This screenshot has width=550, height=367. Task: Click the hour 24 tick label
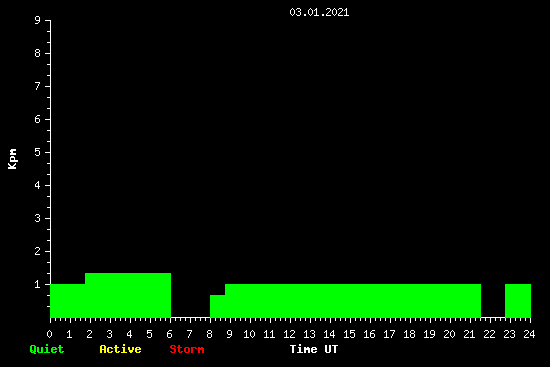tap(529, 334)
